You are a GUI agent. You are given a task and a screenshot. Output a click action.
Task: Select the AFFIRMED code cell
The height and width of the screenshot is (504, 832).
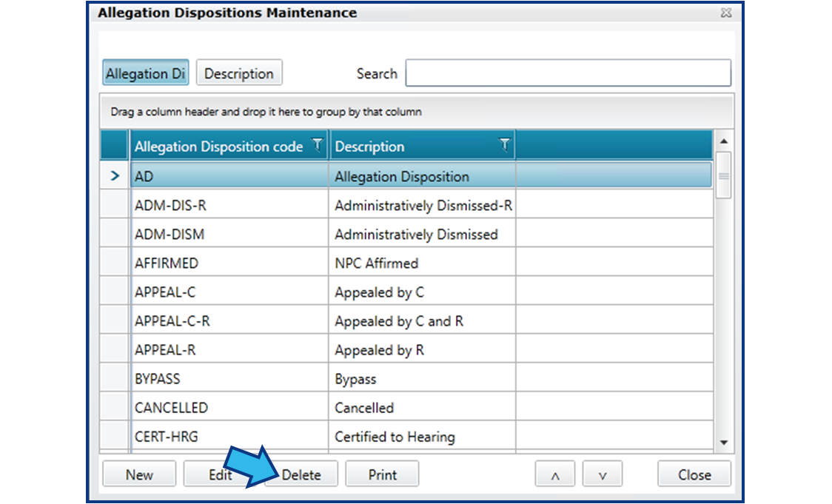click(x=229, y=263)
